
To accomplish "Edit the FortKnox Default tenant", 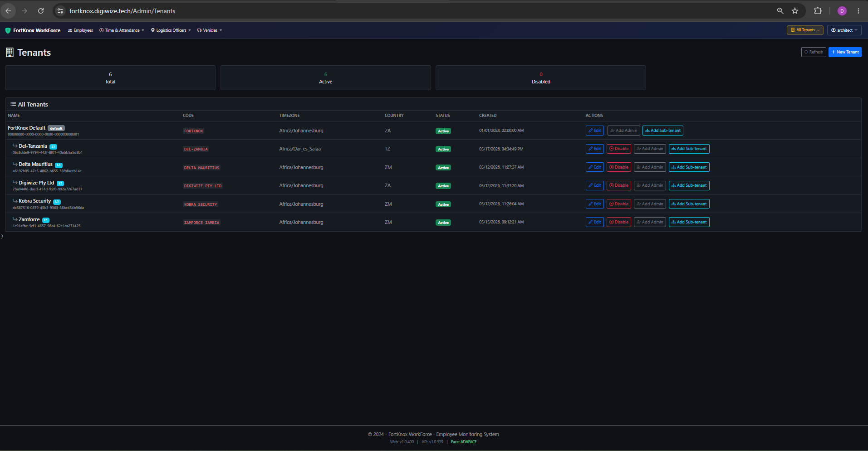I will (595, 131).
